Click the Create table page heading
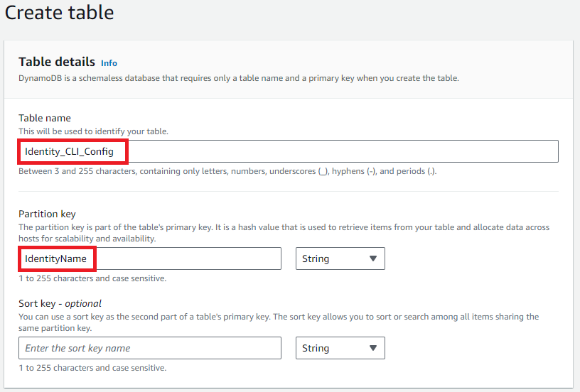 click(x=59, y=13)
